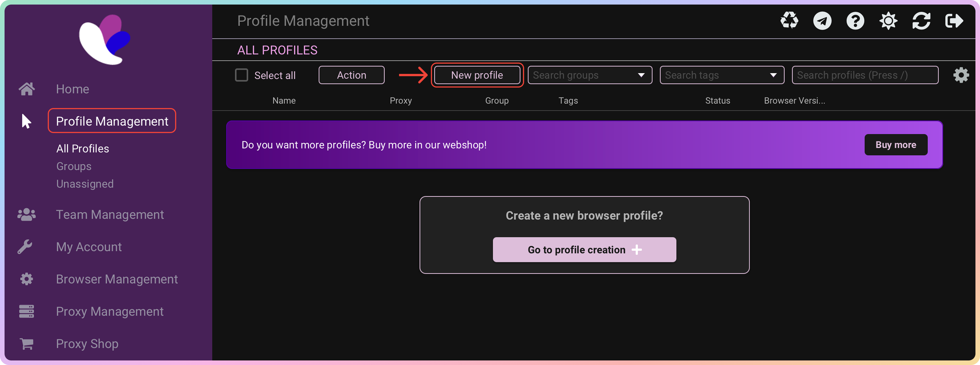Focus the Search profiles input field

coord(864,75)
